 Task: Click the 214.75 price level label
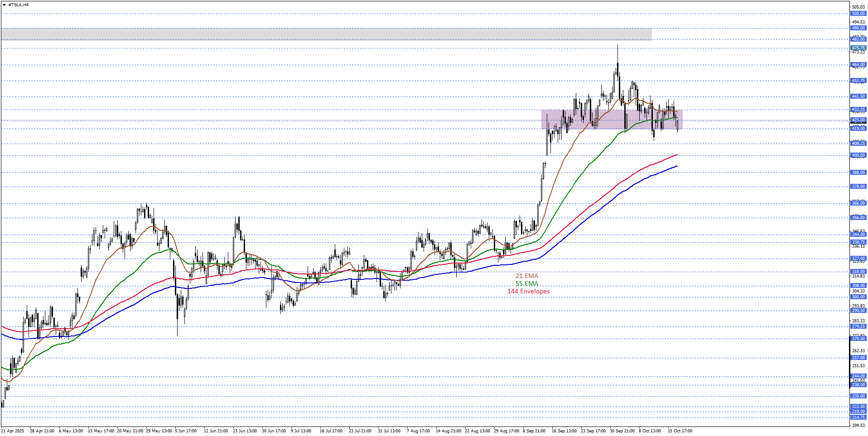(858, 417)
